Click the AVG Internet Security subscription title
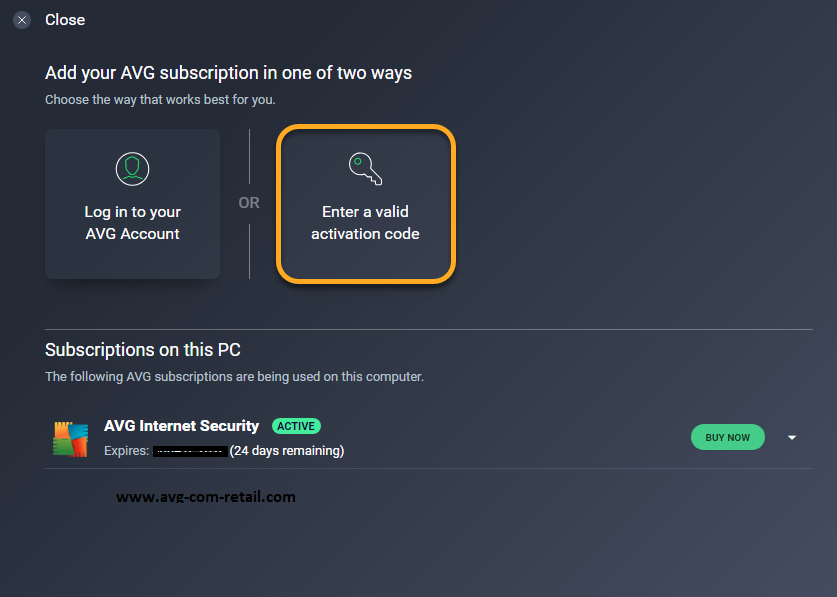The height and width of the screenshot is (597, 837). [x=181, y=426]
